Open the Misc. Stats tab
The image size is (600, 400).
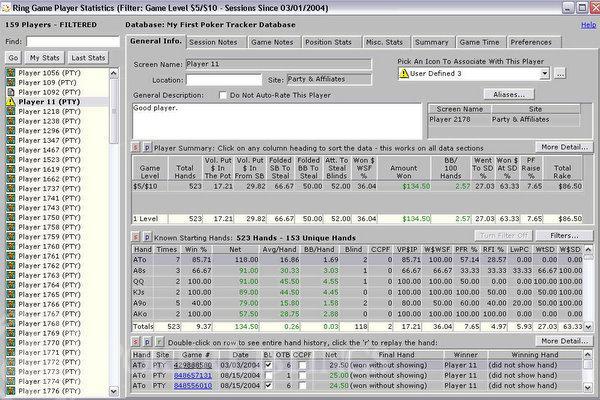coord(386,42)
